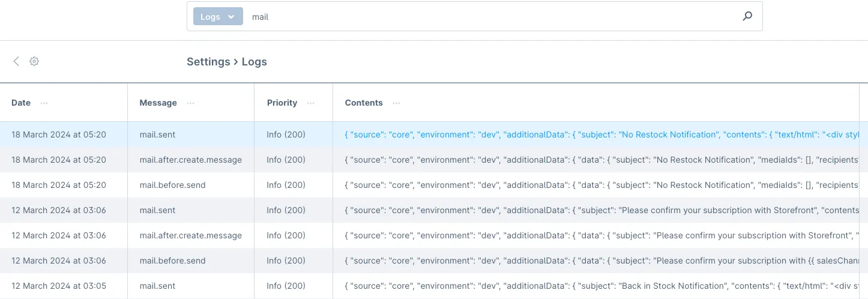868x299 pixels.
Task: Select the 12 March 03:06 mail.after.create.message entry
Action: (x=190, y=235)
